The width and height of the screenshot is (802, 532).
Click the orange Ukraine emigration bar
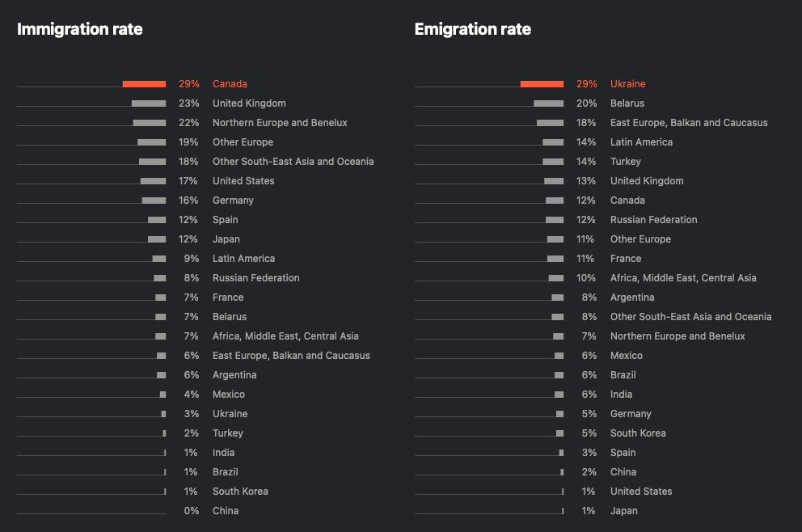click(x=542, y=84)
